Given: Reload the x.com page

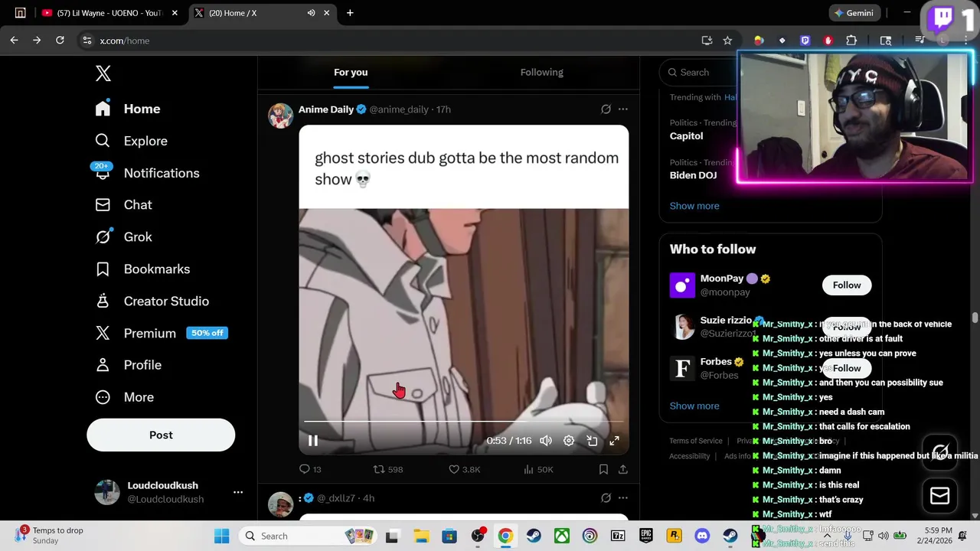Looking at the screenshot, I should click(60, 41).
